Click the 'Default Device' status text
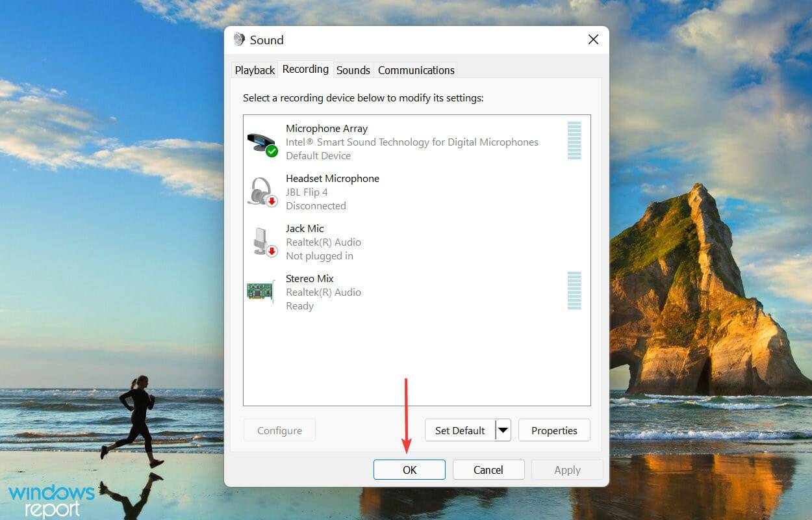Screen dimensions: 812x520 click(318, 156)
